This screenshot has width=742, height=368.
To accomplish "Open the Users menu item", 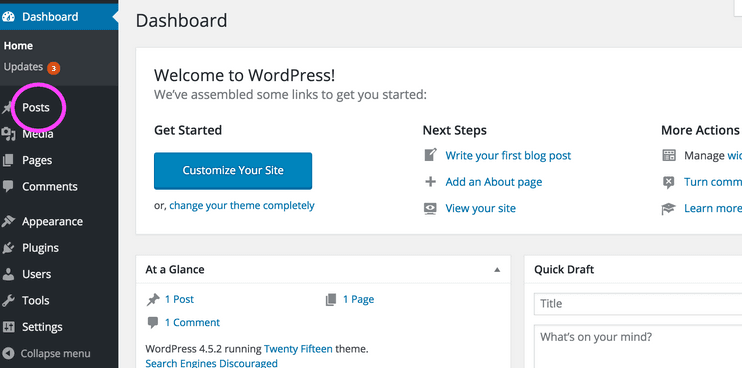I will coord(36,274).
